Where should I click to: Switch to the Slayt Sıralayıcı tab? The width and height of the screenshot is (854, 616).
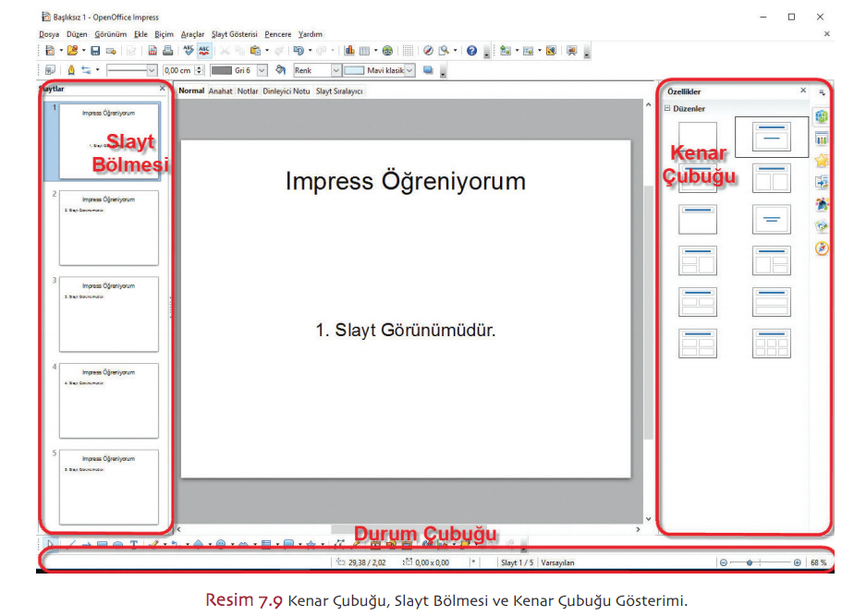340,91
